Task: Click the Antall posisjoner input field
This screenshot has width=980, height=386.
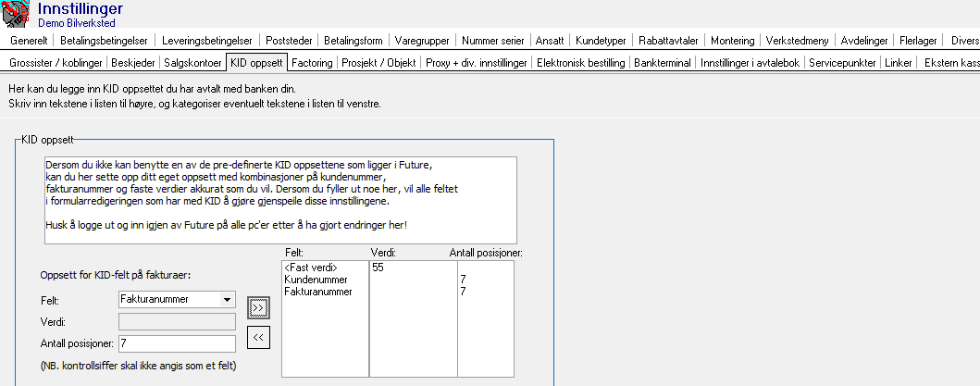Action: pos(177,343)
